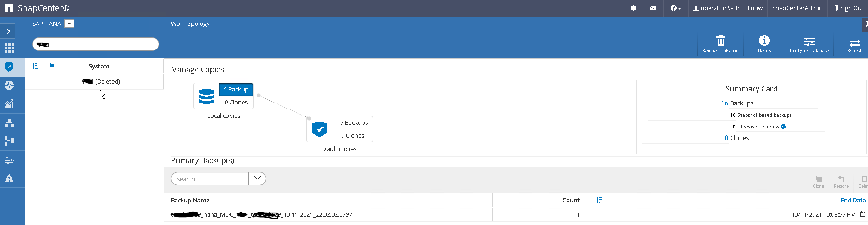
Task: Click Configure Database
Action: coord(809,44)
